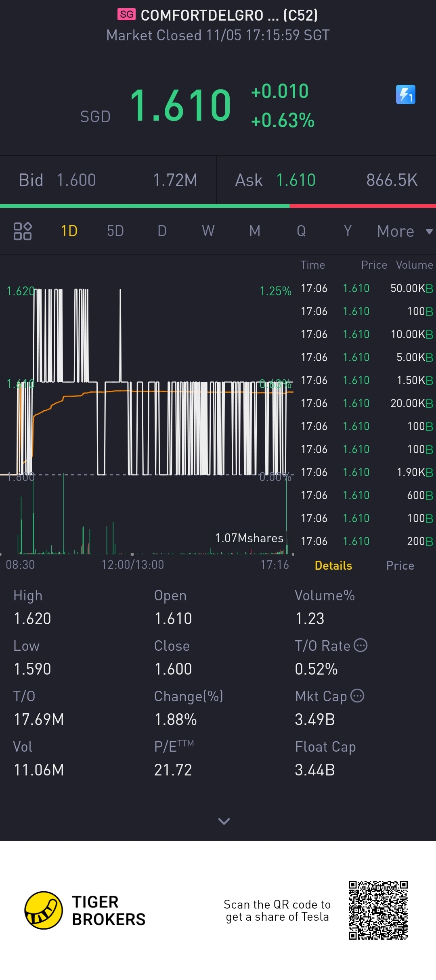436x980 pixels.
Task: Switch to the W weekly chart tab
Action: pos(208,231)
